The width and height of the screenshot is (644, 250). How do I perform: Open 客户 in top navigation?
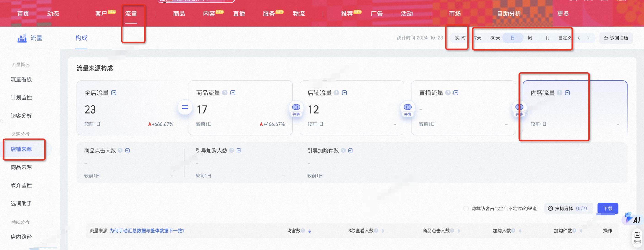pyautogui.click(x=101, y=14)
